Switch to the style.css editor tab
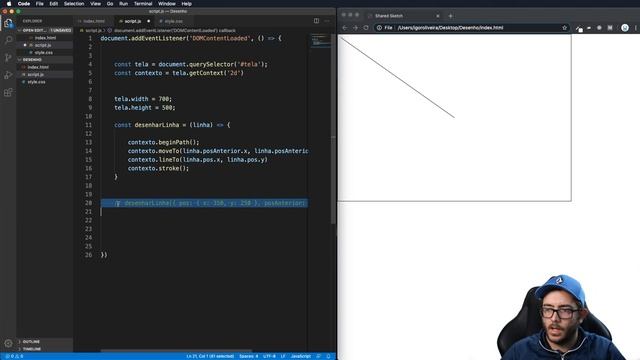 pos(173,21)
